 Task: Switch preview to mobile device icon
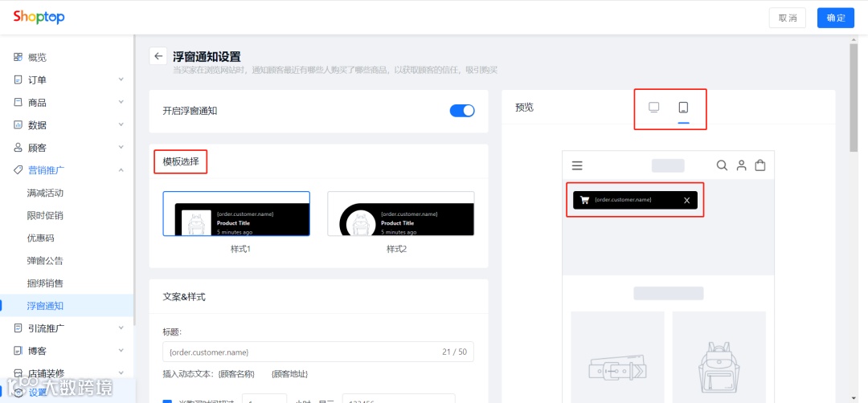(x=684, y=108)
